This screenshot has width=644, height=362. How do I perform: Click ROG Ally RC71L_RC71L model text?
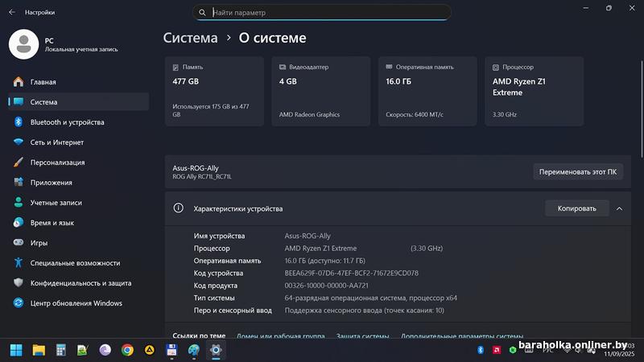tap(202, 176)
